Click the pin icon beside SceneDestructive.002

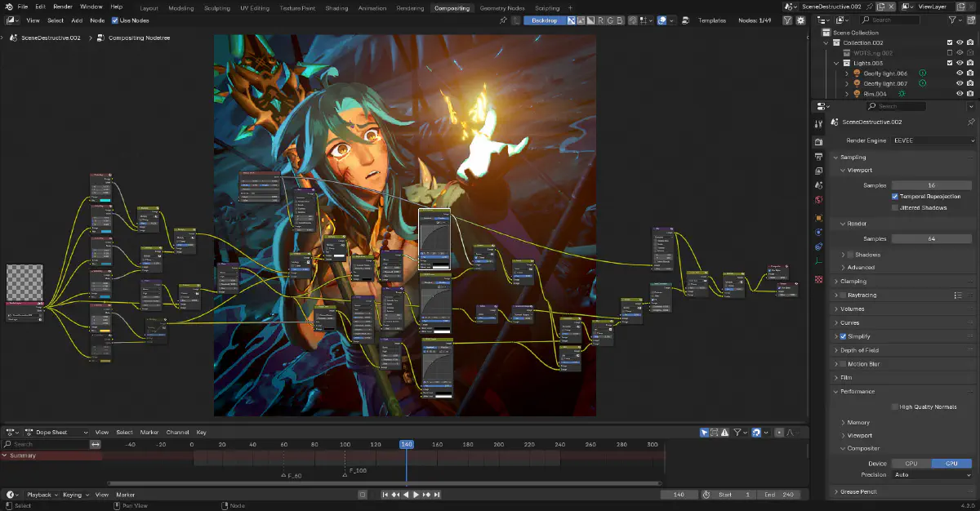[971, 122]
